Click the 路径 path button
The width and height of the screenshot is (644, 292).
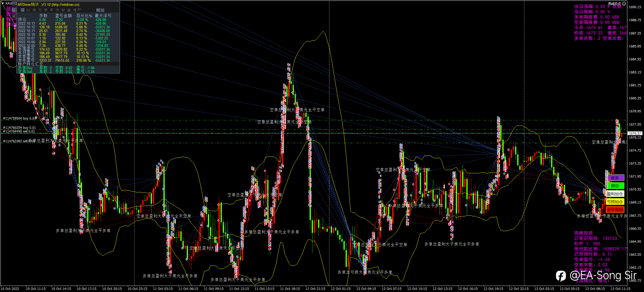click(100, 10)
